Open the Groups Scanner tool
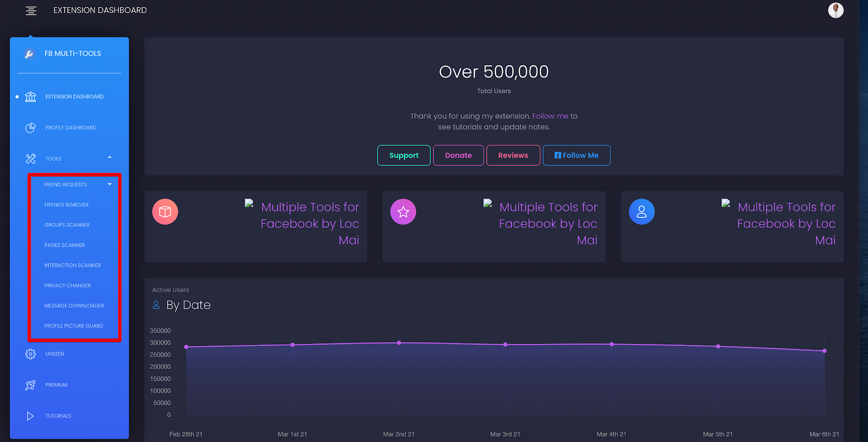Viewport: 868px width, 442px height. click(67, 225)
